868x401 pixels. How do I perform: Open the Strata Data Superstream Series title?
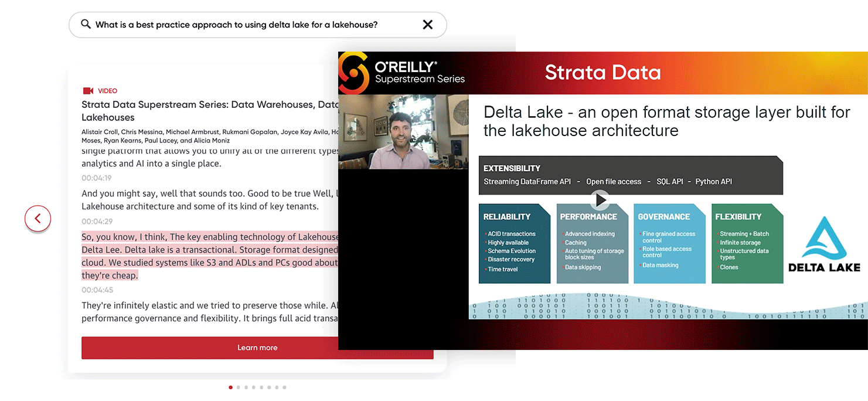210,111
